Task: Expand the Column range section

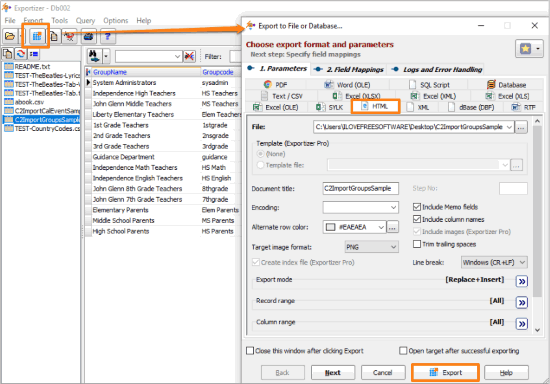Action: coord(522,324)
